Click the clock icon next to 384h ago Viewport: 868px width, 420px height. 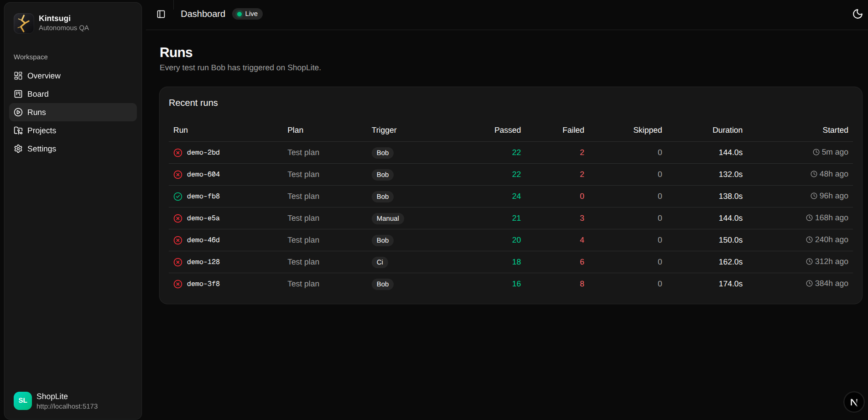(809, 284)
